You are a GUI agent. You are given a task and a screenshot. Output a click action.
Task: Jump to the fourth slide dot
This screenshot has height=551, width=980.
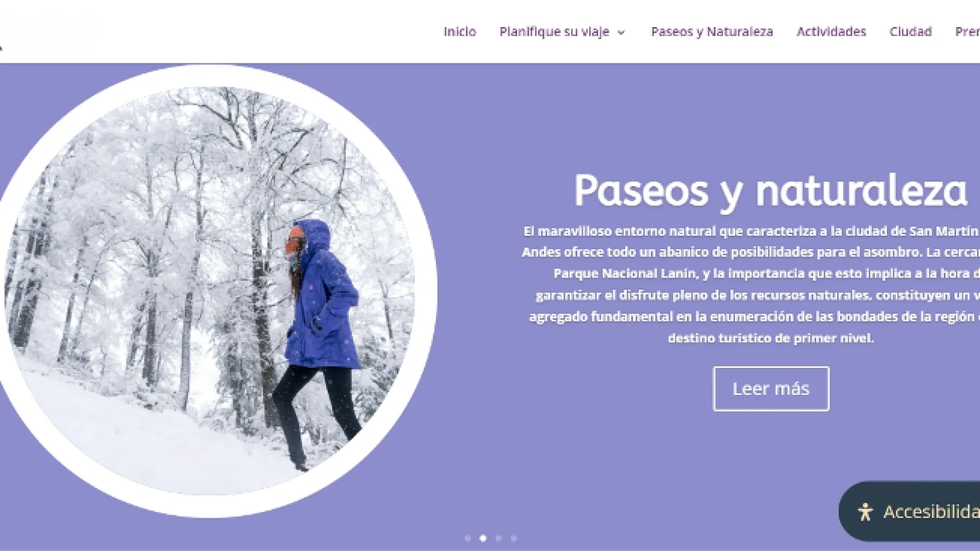[514, 538]
